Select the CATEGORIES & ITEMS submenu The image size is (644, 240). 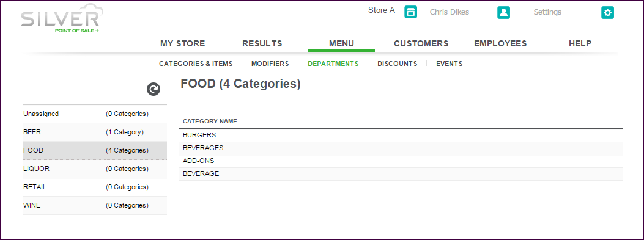click(196, 64)
